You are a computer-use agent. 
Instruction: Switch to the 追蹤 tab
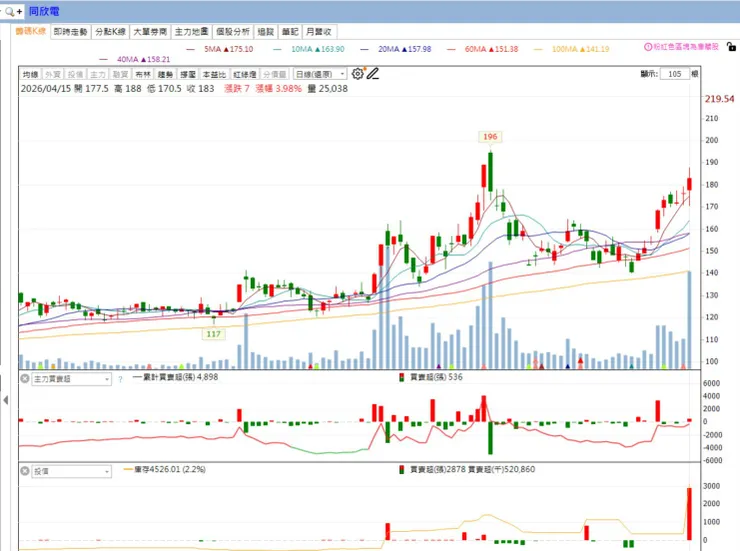(x=266, y=32)
